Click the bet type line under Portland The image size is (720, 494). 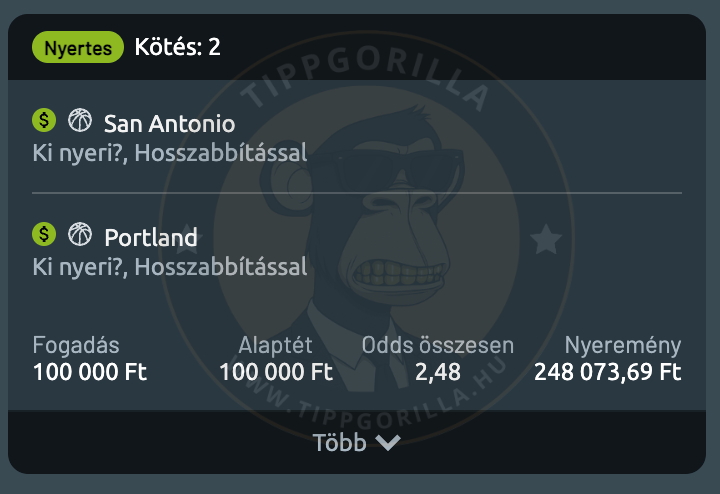(169, 267)
